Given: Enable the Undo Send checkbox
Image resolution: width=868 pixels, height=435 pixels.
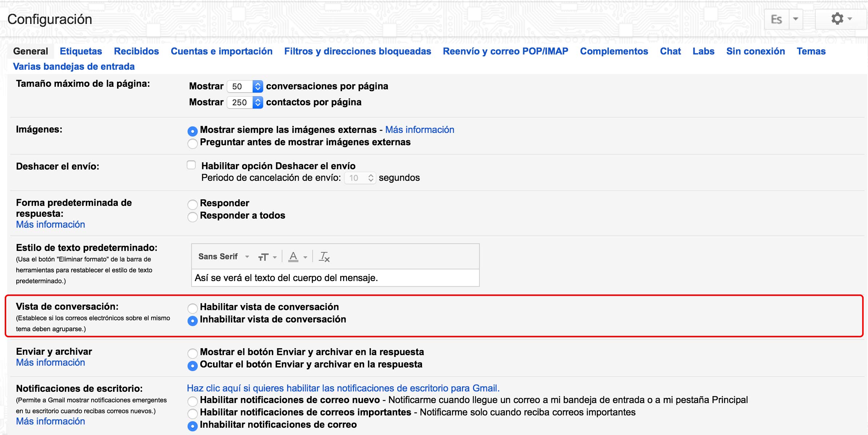Looking at the screenshot, I should [x=191, y=165].
